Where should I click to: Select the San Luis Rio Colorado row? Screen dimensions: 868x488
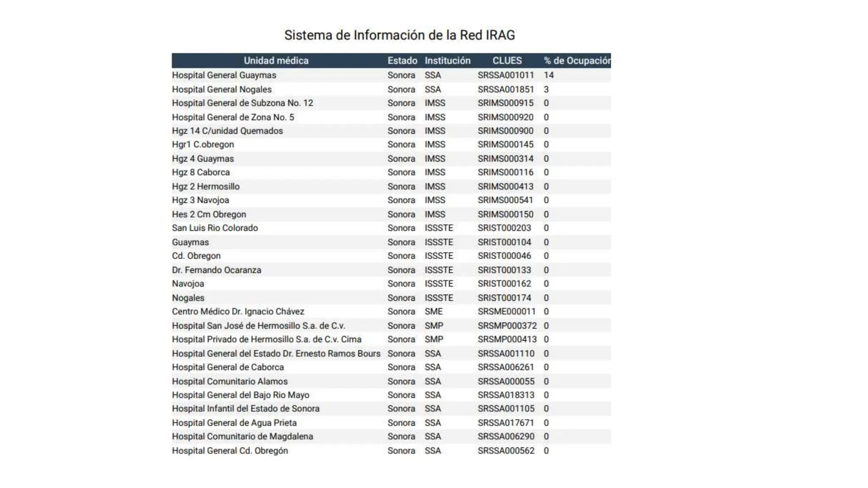pos(215,228)
